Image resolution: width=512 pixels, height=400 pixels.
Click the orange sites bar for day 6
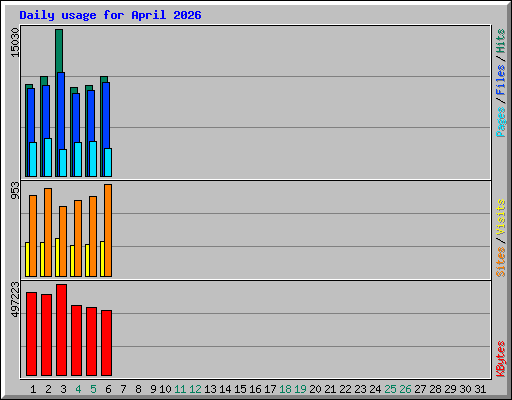pos(108,230)
